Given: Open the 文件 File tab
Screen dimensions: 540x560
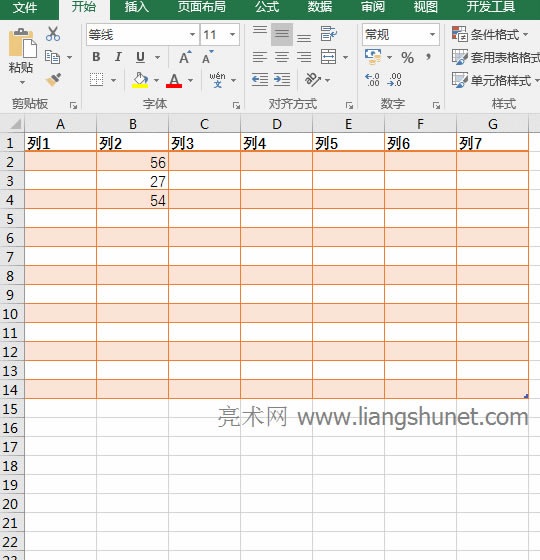Looking at the screenshot, I should 25,7.
